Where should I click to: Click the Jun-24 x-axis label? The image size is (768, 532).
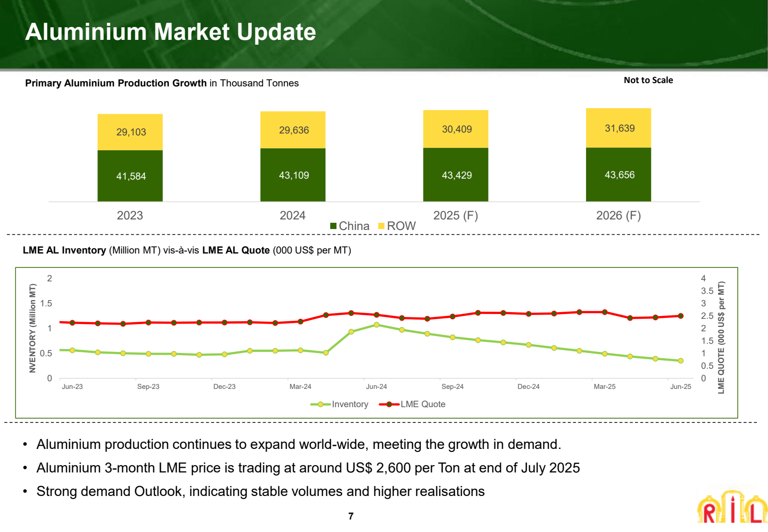[376, 387]
